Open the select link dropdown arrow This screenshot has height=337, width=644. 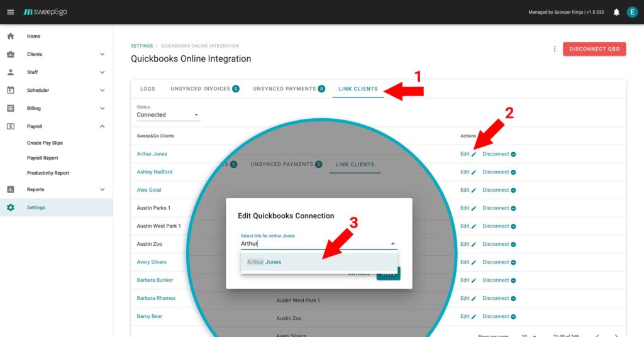[393, 243]
